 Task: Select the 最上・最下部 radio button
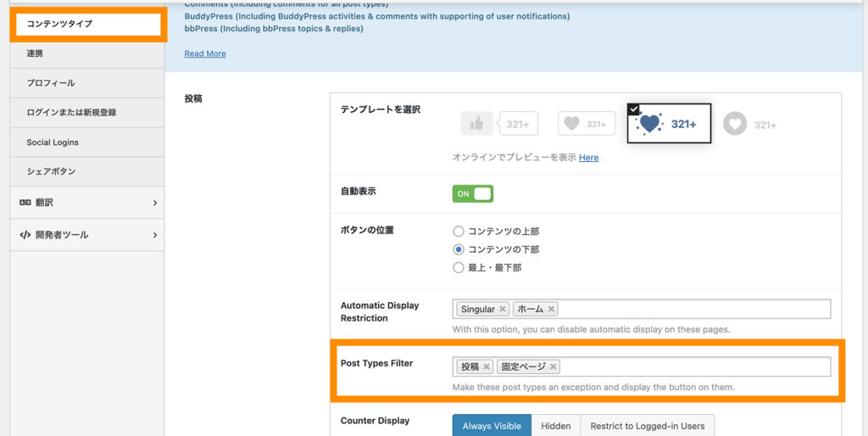pyautogui.click(x=459, y=268)
